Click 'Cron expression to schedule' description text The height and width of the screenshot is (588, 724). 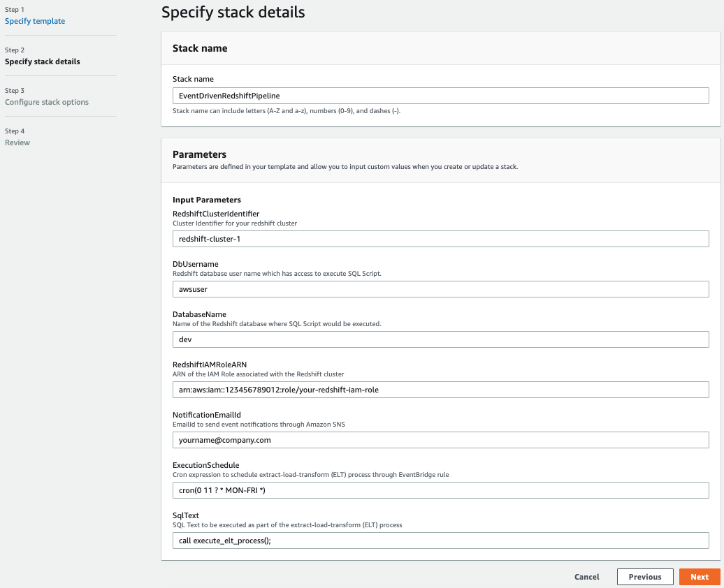311,474
